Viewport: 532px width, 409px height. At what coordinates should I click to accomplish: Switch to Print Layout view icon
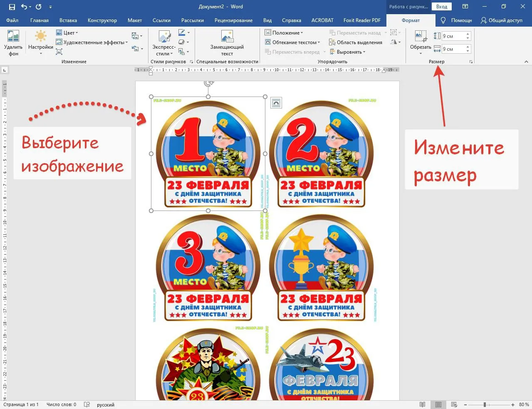pyautogui.click(x=438, y=404)
